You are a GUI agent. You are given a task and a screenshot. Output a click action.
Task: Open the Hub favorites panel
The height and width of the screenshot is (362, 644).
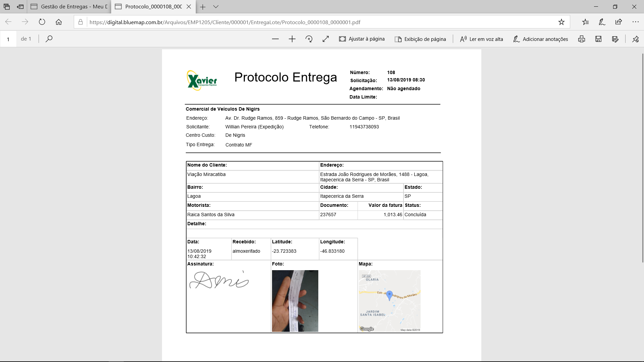point(586,22)
